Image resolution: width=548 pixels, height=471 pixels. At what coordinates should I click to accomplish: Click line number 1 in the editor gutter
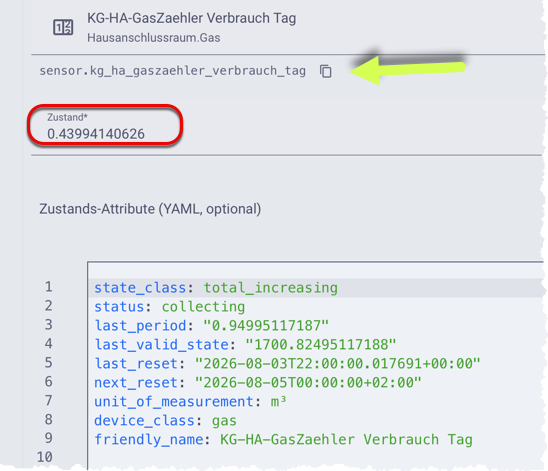click(x=49, y=287)
